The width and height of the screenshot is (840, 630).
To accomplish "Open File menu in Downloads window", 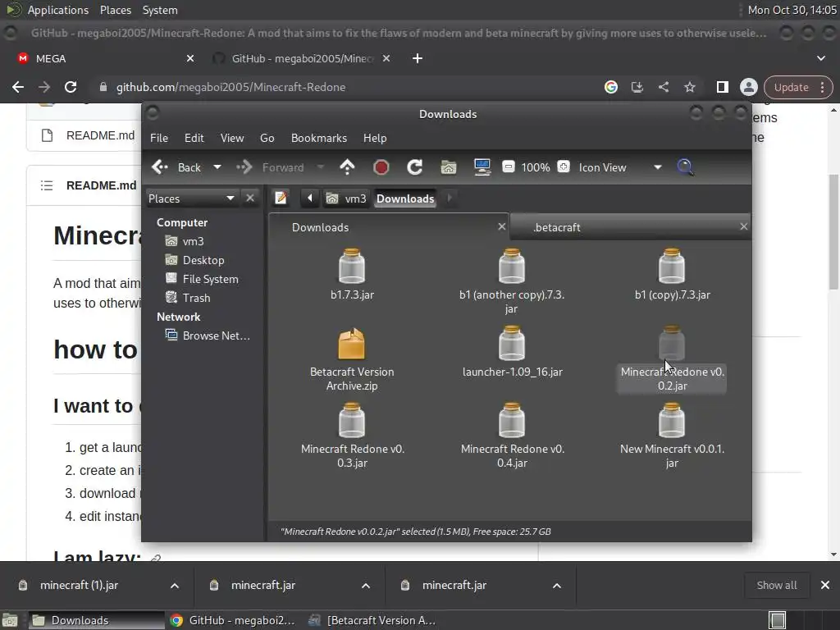I will 159,138.
